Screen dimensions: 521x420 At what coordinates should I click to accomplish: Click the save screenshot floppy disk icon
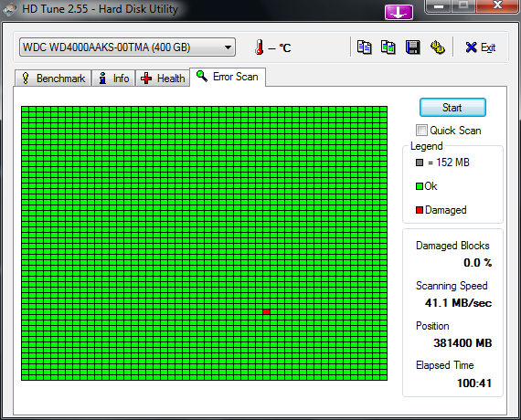(x=412, y=47)
